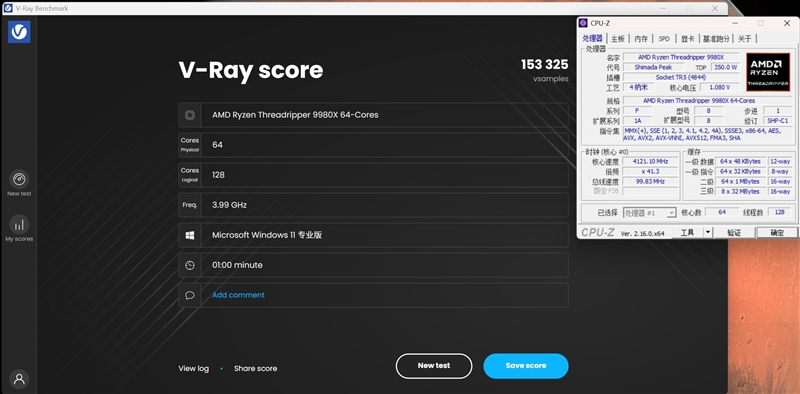Click the 核心数 64 value in CPU-Z
Viewport: 800px width, 394px height.
[x=722, y=212]
